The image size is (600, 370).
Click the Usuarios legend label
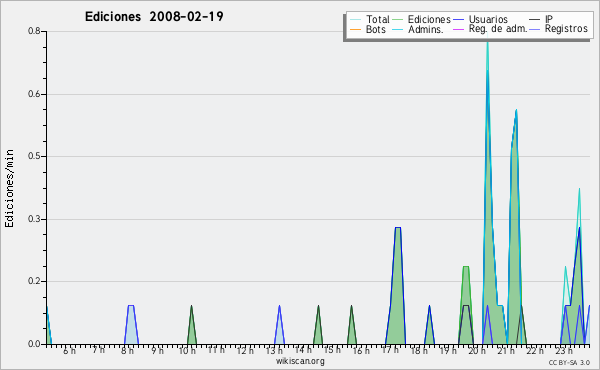coord(488,19)
